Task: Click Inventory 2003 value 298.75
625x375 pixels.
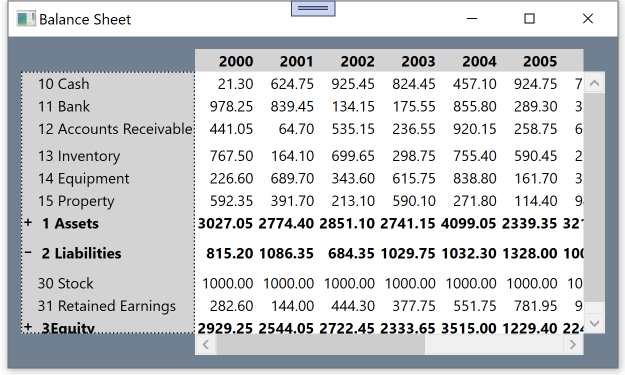Action: point(414,156)
